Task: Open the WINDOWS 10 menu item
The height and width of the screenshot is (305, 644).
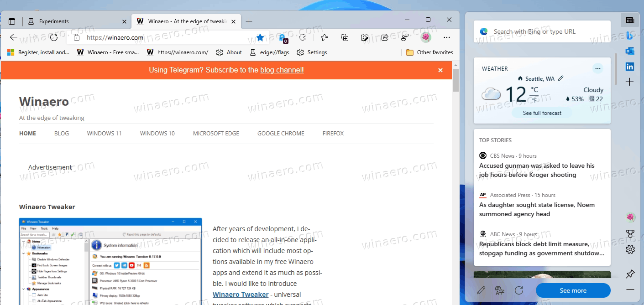Action: click(x=157, y=134)
